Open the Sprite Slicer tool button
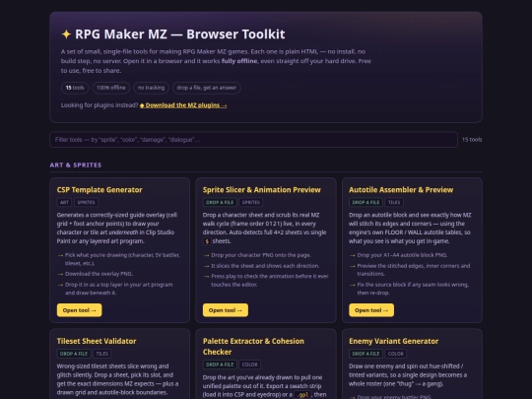 (226, 310)
